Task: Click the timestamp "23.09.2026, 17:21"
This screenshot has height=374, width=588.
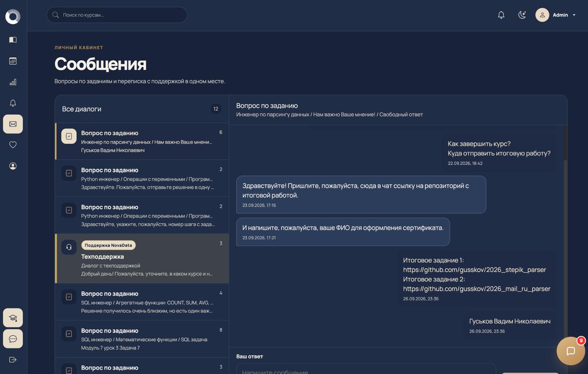Action: pyautogui.click(x=259, y=238)
